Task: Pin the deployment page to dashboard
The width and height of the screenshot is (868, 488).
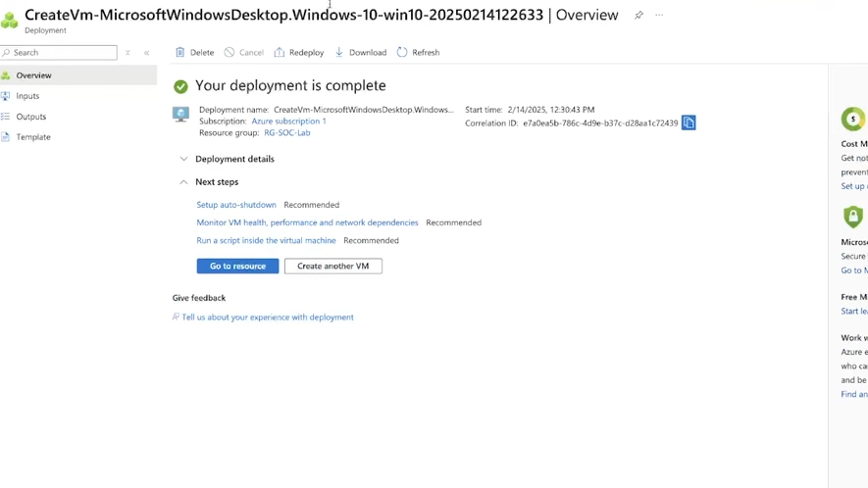Action: (x=638, y=16)
